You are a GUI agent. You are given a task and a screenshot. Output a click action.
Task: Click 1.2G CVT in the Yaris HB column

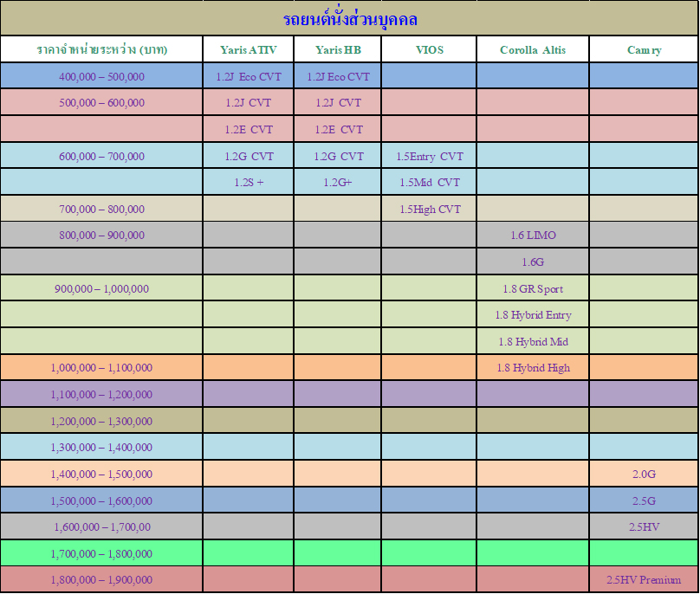pyautogui.click(x=338, y=156)
